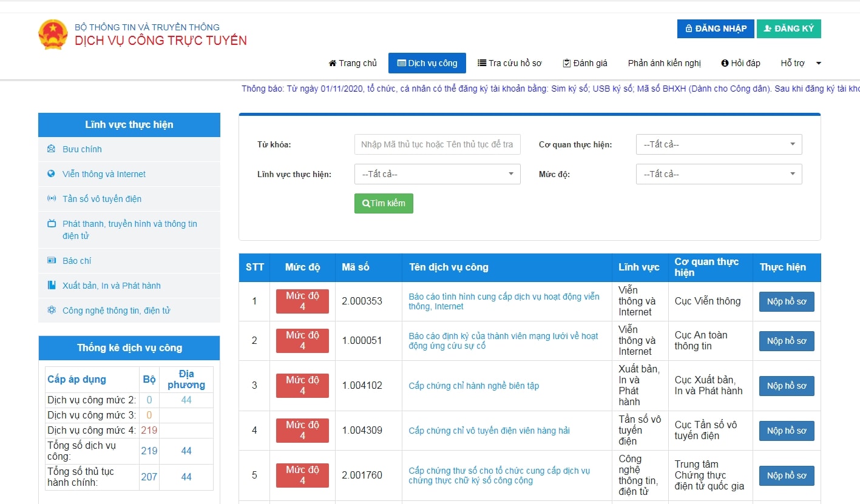The image size is (860, 504).
Task: Click the Báo chí newspaper icon
Action: 52,261
